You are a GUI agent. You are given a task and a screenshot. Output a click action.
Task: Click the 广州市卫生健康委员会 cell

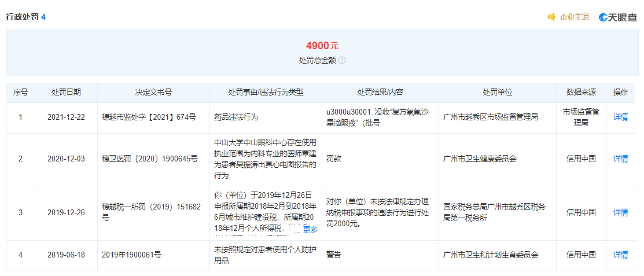[x=479, y=159]
